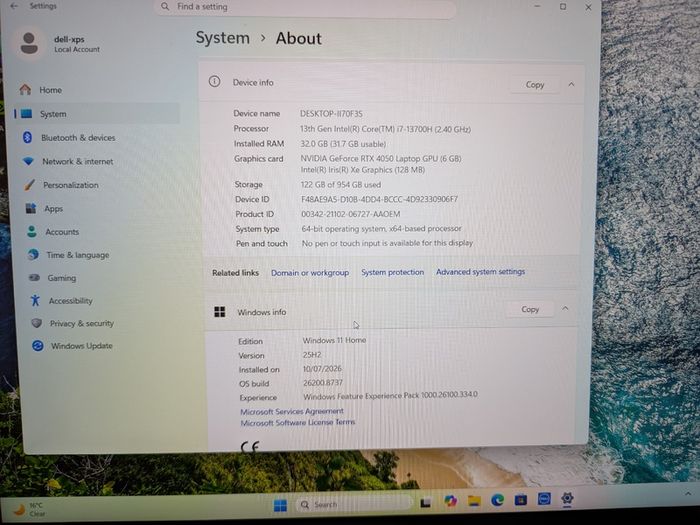Image resolution: width=700 pixels, height=525 pixels.
Task: Click the Find a setting search box
Action: pos(305,8)
